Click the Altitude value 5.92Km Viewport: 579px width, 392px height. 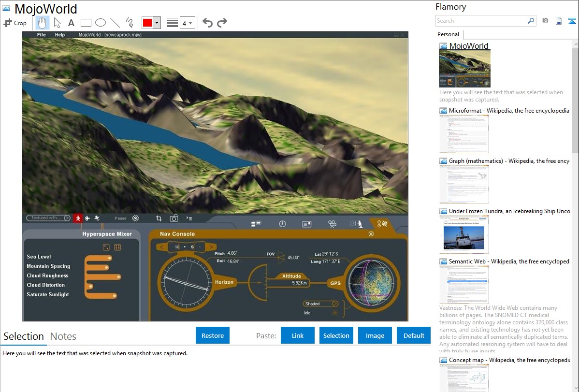(x=299, y=283)
